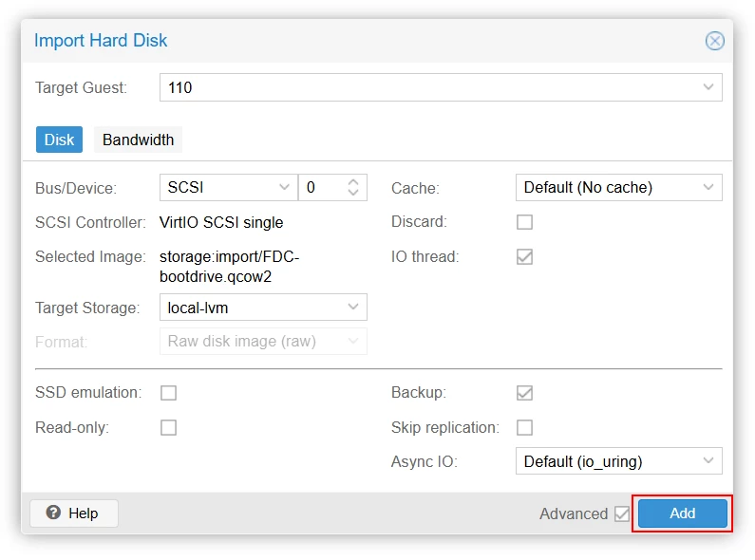755x560 pixels.
Task: Expand the Target Storage local-lvm dropdown
Action: coord(263,307)
